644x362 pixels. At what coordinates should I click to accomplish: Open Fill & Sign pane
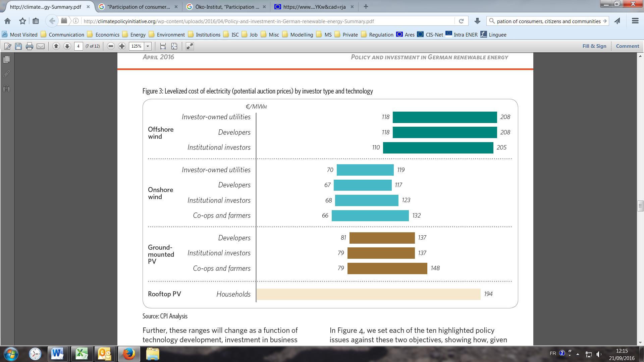(594, 46)
